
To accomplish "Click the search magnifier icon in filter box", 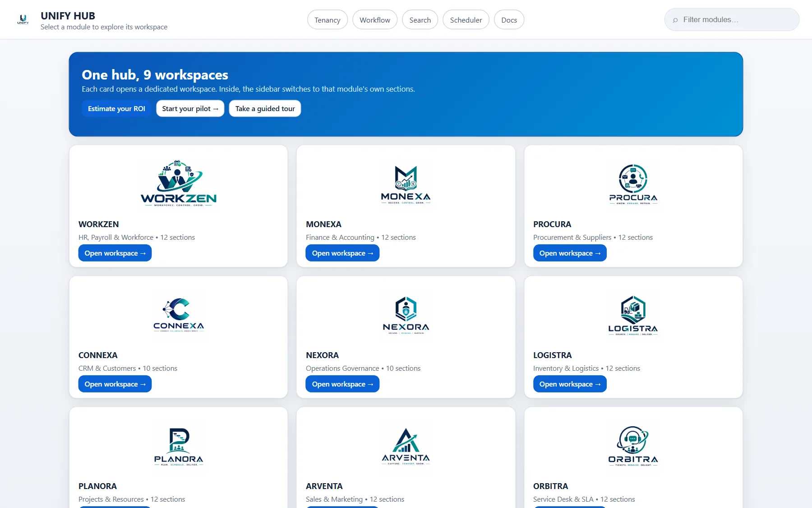I will pyautogui.click(x=675, y=20).
